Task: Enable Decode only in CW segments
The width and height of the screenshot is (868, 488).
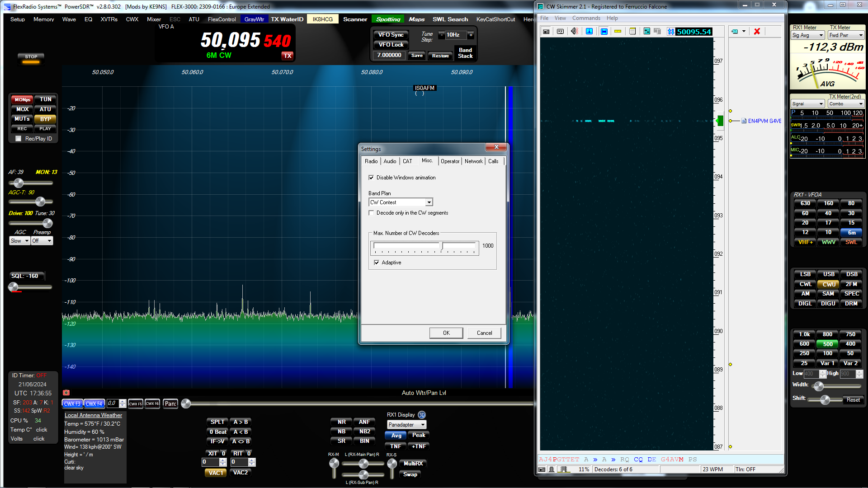Action: [x=372, y=213]
